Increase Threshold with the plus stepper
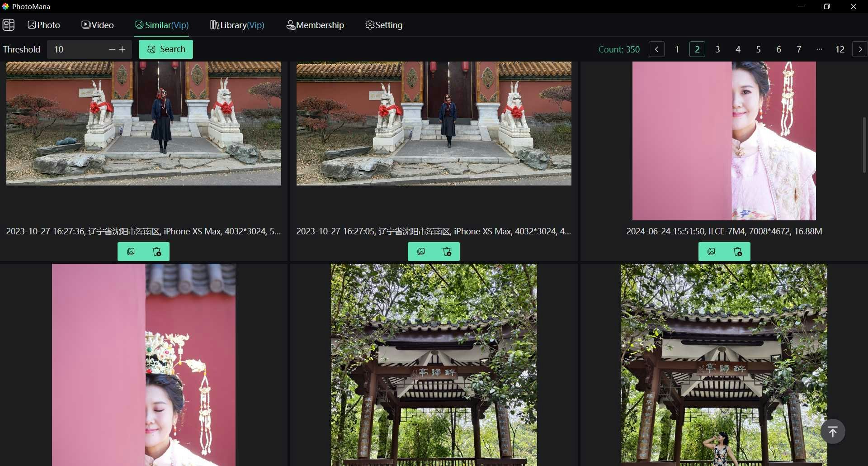This screenshot has width=868, height=466. tap(123, 49)
